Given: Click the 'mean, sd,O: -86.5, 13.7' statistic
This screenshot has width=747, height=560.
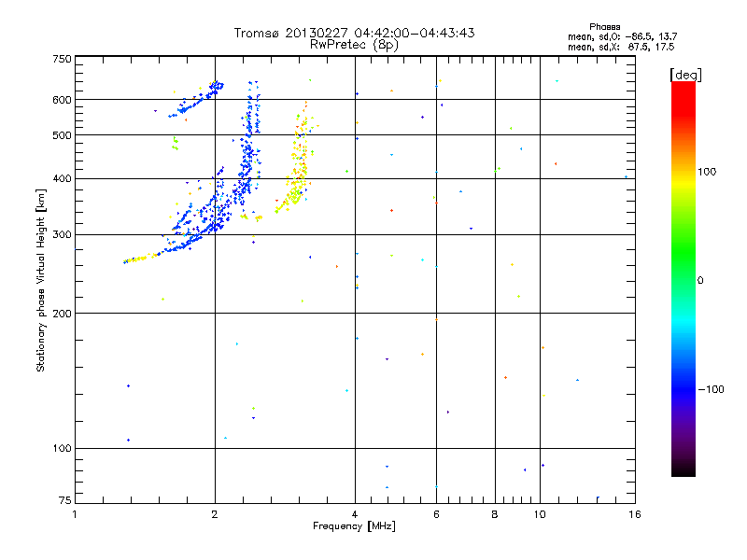Looking at the screenshot, I should tap(622, 36).
